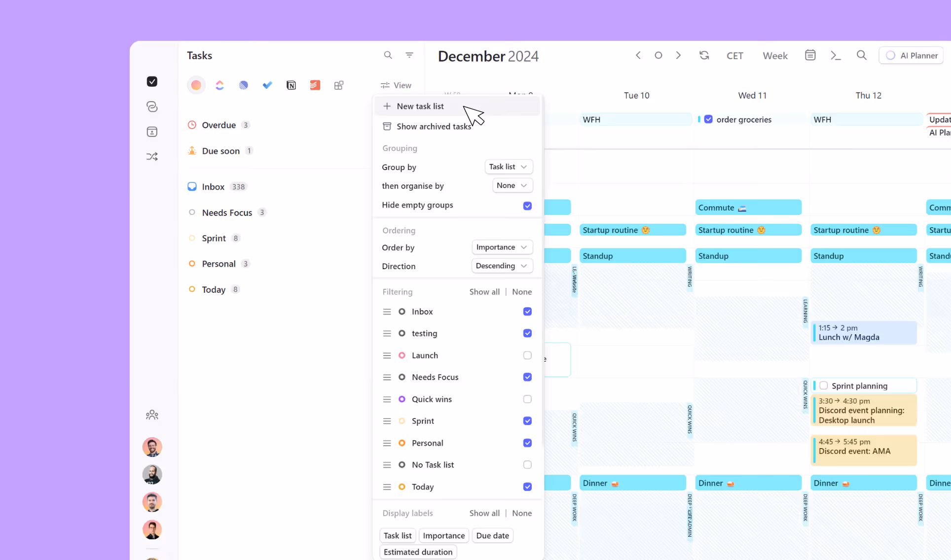The image size is (951, 560).
Task: Enable the Launch task list filter
Action: [527, 355]
